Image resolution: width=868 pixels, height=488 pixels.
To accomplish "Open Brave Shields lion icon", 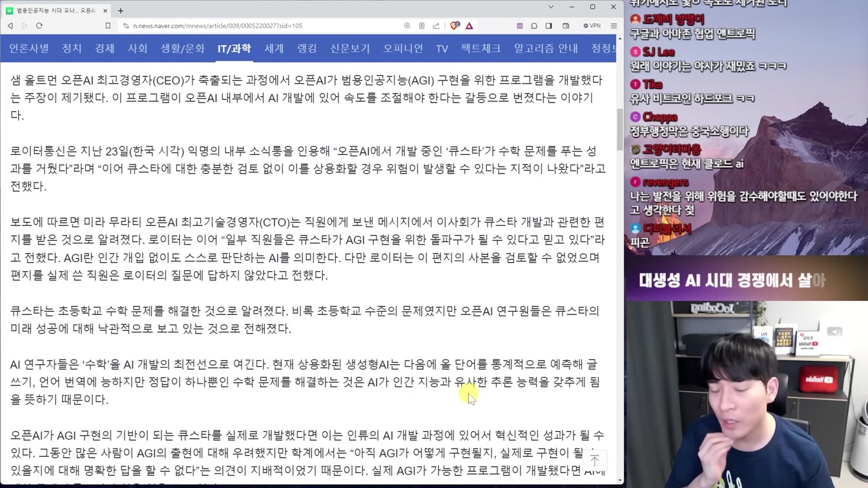I will pos(455,26).
